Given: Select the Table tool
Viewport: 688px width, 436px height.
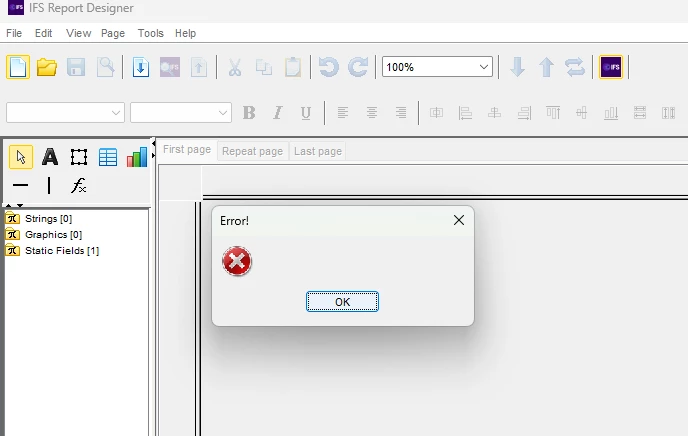Looking at the screenshot, I should tap(108, 157).
